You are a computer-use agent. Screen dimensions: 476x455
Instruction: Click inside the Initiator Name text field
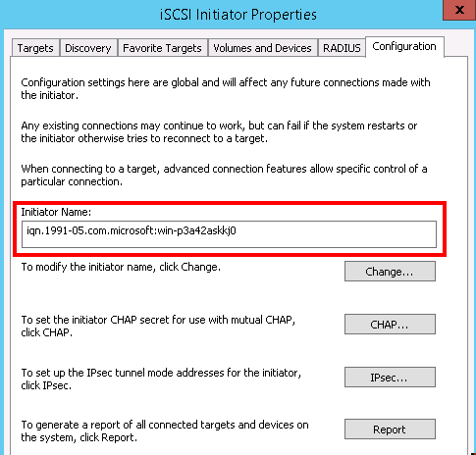[x=229, y=234]
